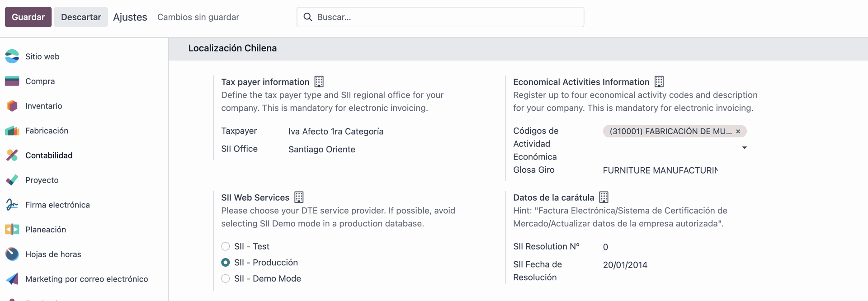Click the SII Web Services heading
Viewport: 868px width, 301px height.
coord(255,198)
